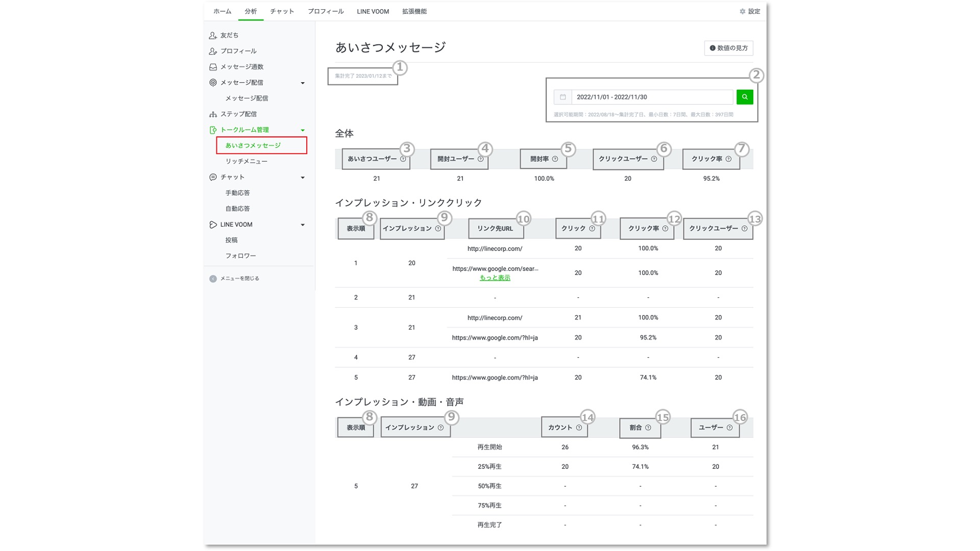
Task: Open リッチメニュー in the sidebar
Action: pos(246,161)
